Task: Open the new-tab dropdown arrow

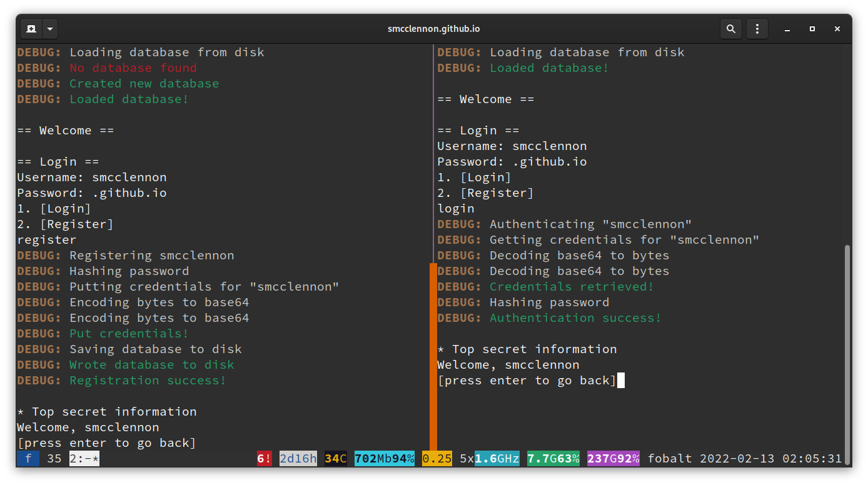Action: coord(49,28)
